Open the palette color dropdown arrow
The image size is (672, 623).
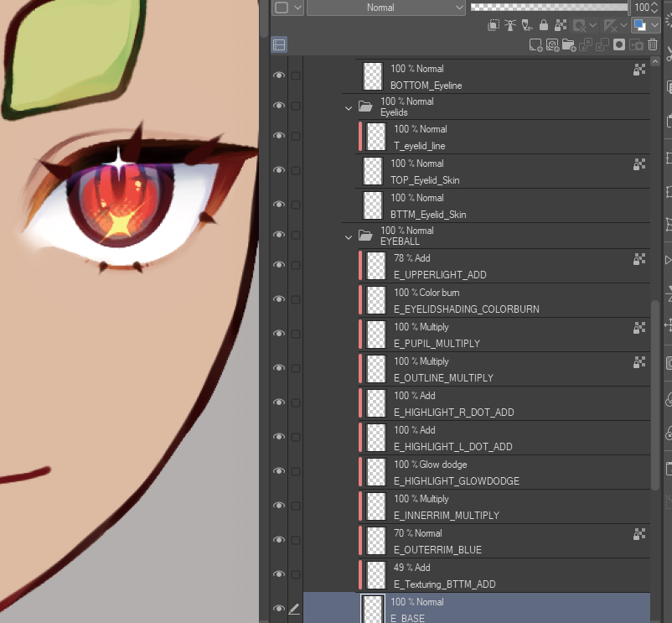[x=297, y=8]
